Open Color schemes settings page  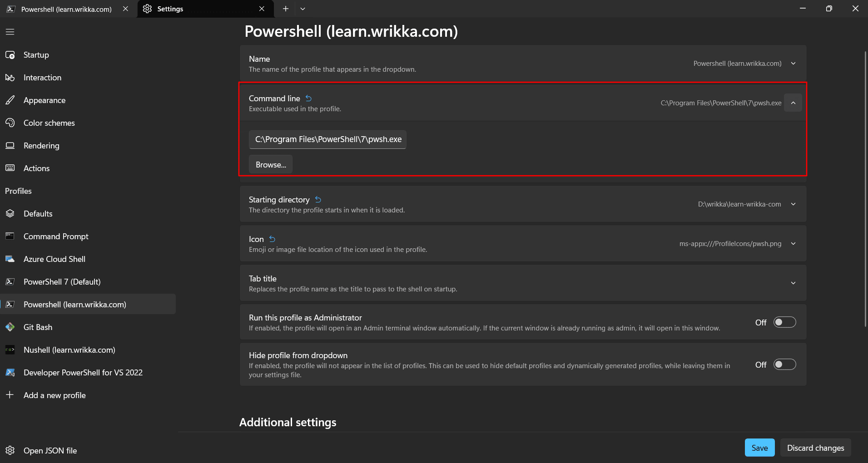click(88, 123)
